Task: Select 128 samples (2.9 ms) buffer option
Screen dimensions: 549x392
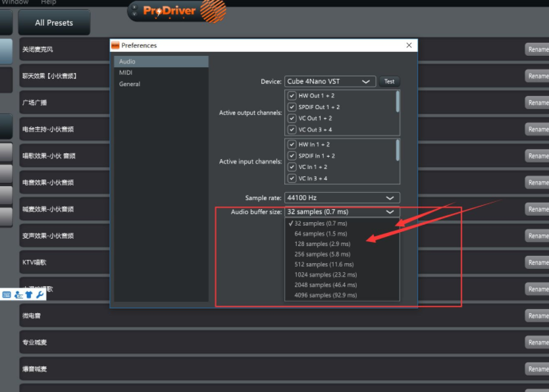Action: 342,244
